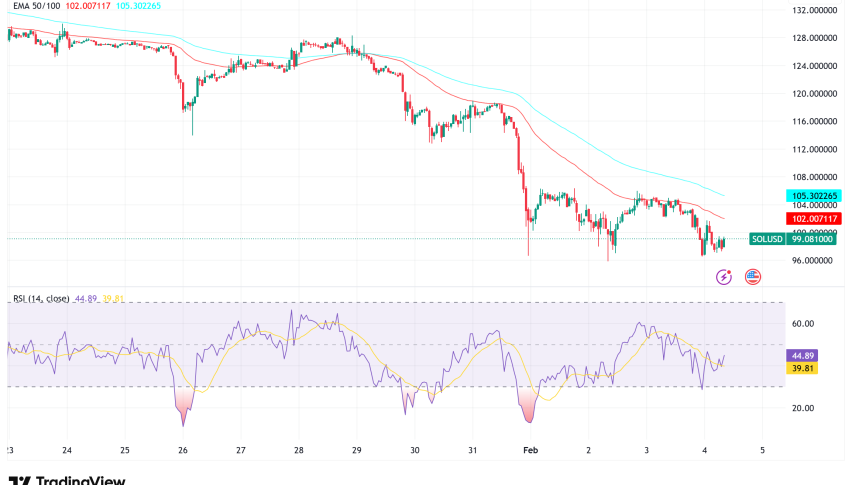Click the 116.000000 price axis label

pos(814,121)
